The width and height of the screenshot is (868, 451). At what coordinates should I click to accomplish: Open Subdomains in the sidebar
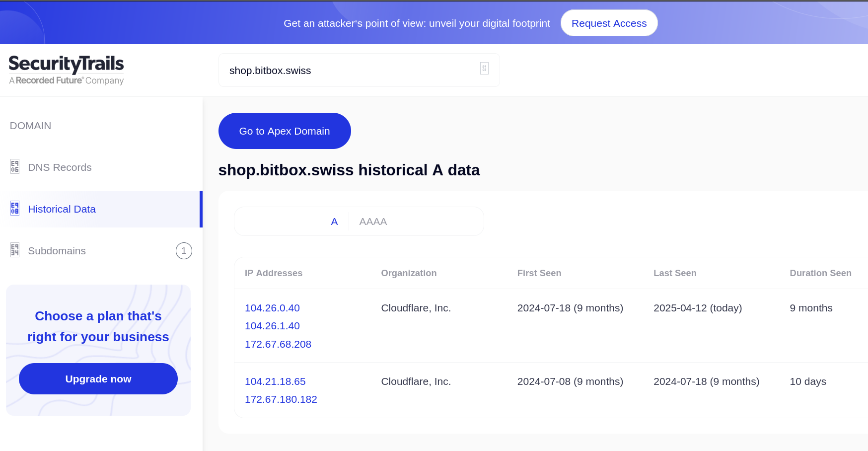tap(101, 251)
